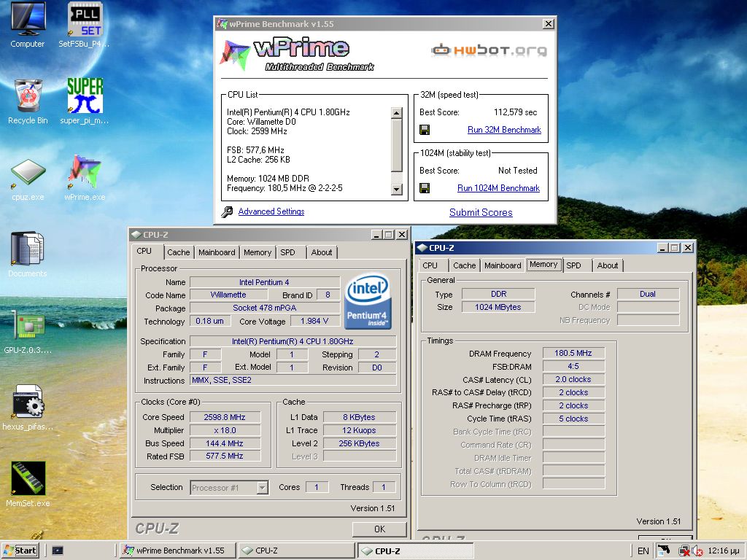Click the Rated FSB value 577.5 MHz

(225, 456)
